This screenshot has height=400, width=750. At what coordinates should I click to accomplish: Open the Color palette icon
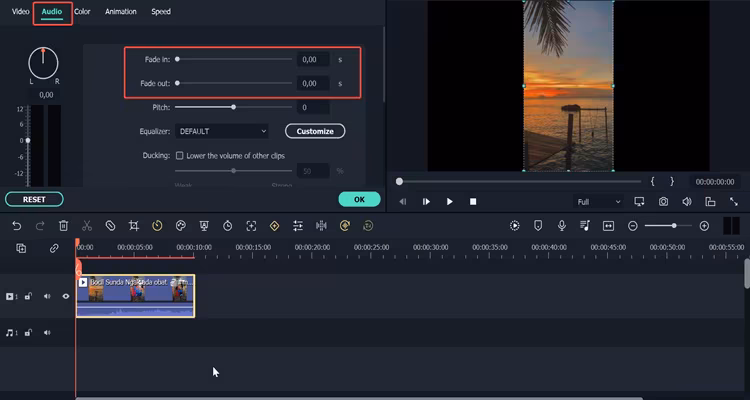[181, 226]
